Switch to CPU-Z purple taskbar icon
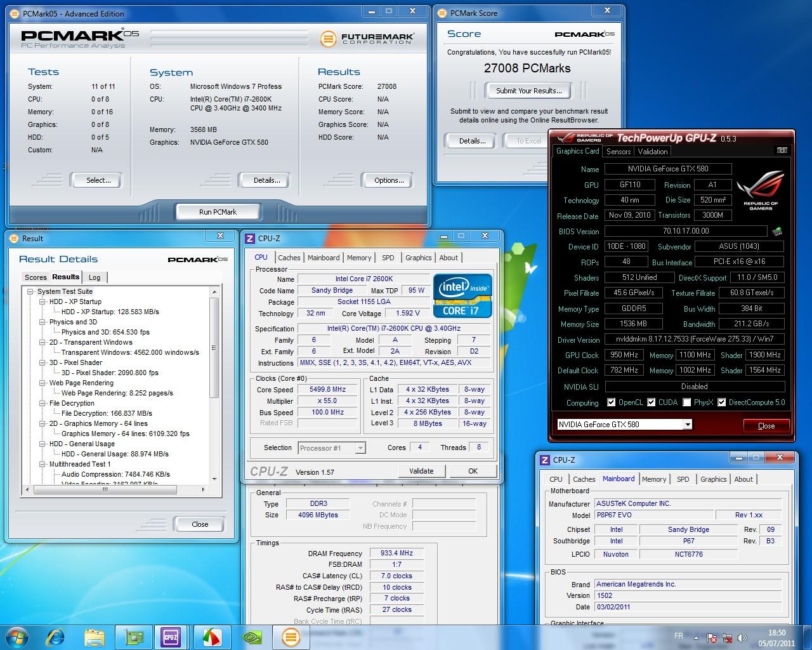Viewport: 812px width, 650px height. pos(171,637)
